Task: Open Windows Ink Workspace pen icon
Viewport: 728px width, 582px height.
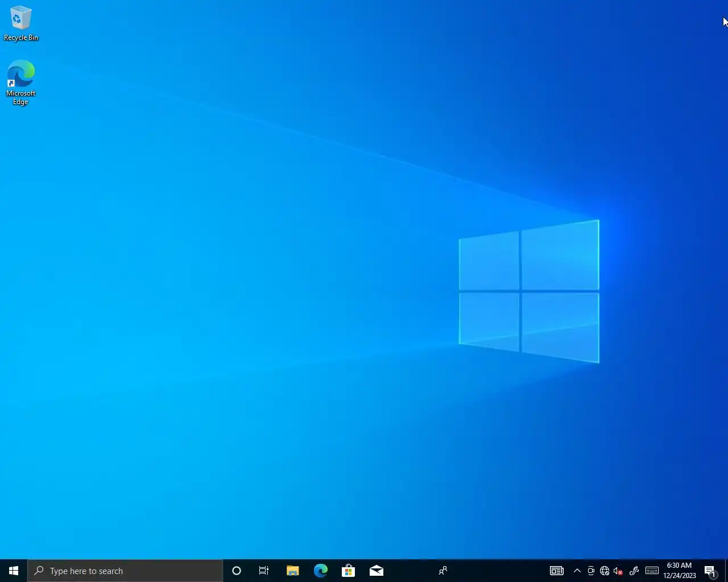Action: [x=634, y=571]
